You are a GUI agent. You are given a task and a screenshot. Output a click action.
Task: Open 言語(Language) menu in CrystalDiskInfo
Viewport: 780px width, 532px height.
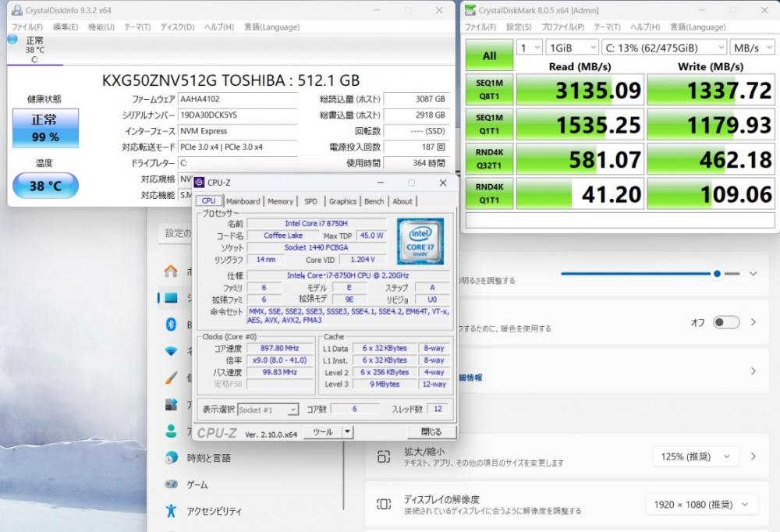point(272,27)
